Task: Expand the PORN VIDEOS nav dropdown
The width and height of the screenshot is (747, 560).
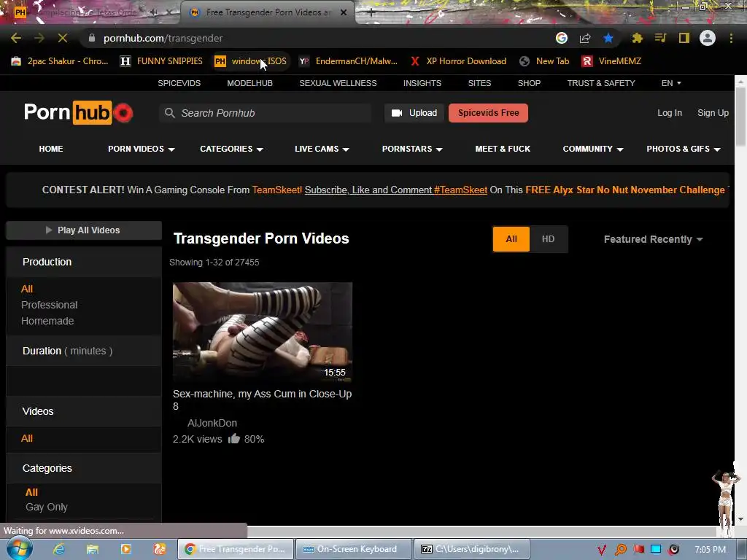Action: click(141, 149)
